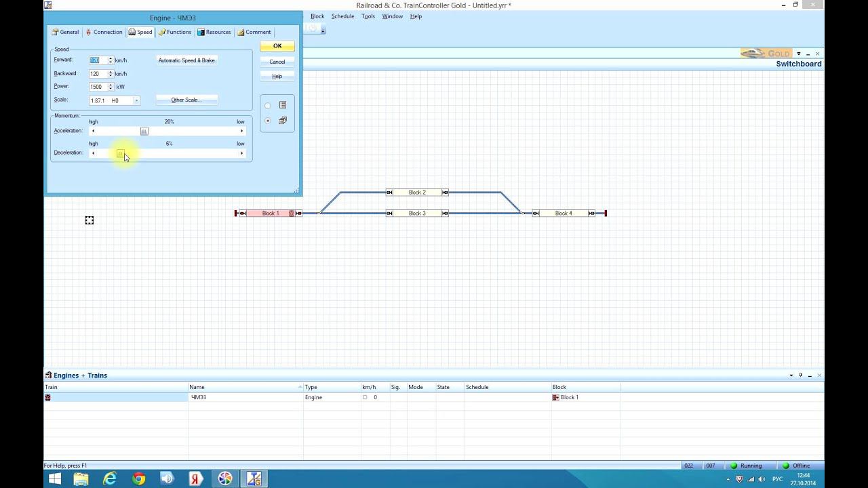
Task: Click Deceleration slider right arrow
Action: pyautogui.click(x=242, y=153)
